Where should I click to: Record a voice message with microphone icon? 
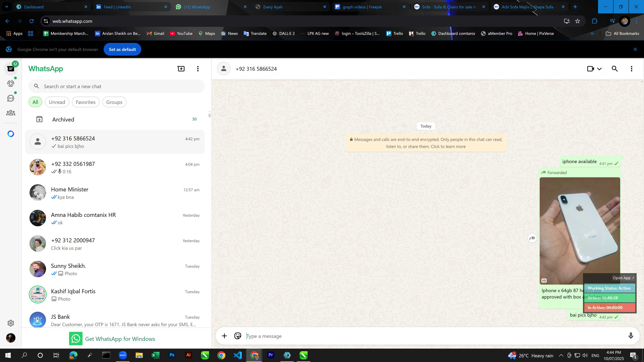631,336
